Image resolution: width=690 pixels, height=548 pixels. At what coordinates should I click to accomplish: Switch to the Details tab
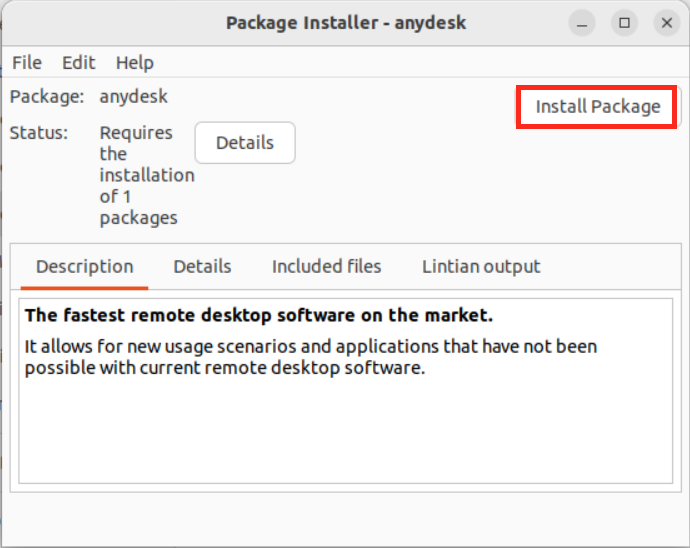click(x=202, y=267)
